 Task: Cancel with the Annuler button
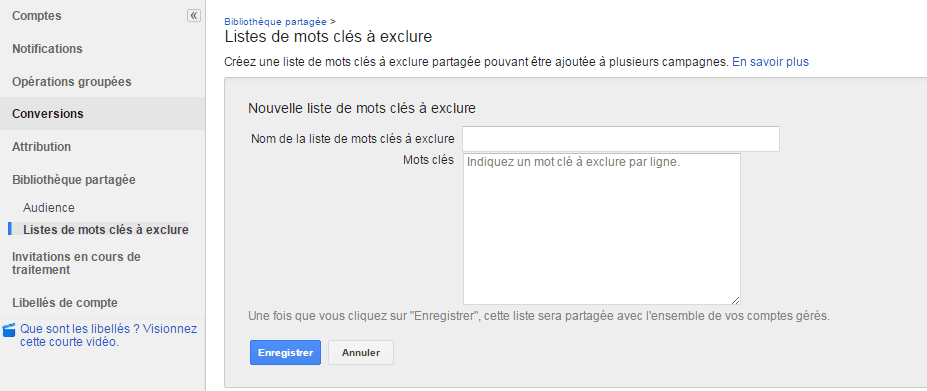[361, 353]
